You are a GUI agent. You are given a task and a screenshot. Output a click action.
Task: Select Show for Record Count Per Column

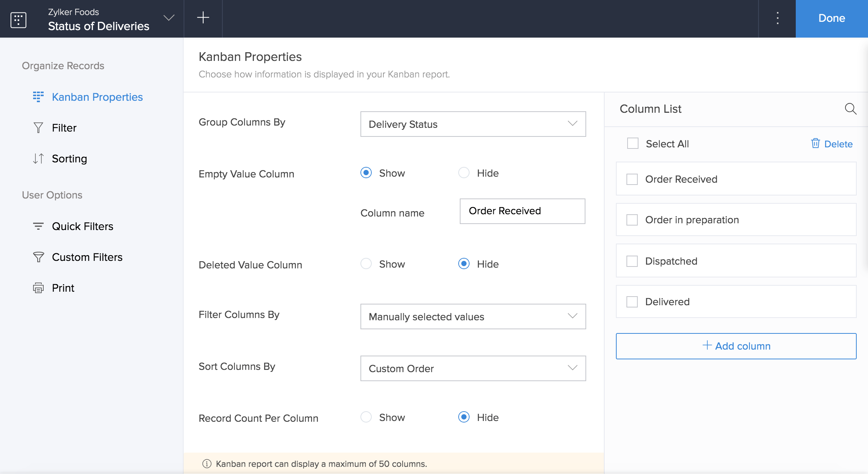(366, 417)
